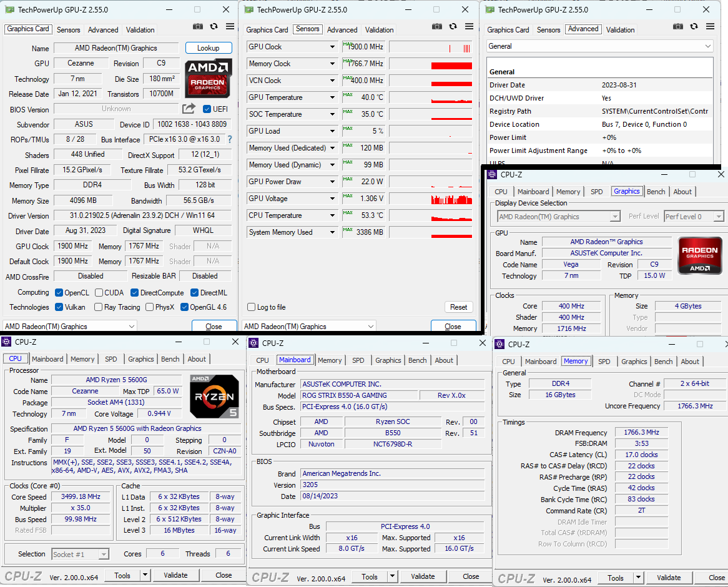Open Display Device Selection combo box
The height and width of the screenshot is (587, 728).
click(x=559, y=217)
